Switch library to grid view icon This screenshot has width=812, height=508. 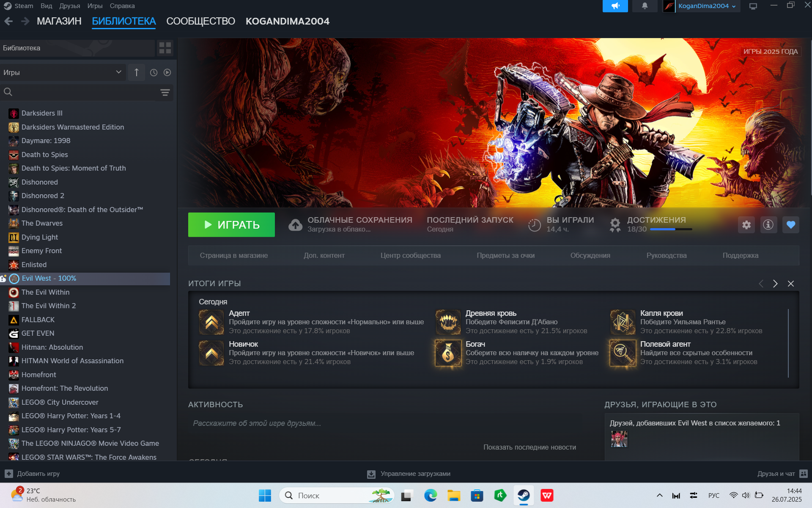165,48
